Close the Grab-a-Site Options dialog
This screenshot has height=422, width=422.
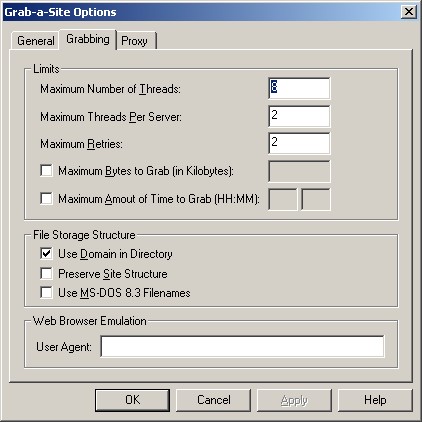point(409,12)
